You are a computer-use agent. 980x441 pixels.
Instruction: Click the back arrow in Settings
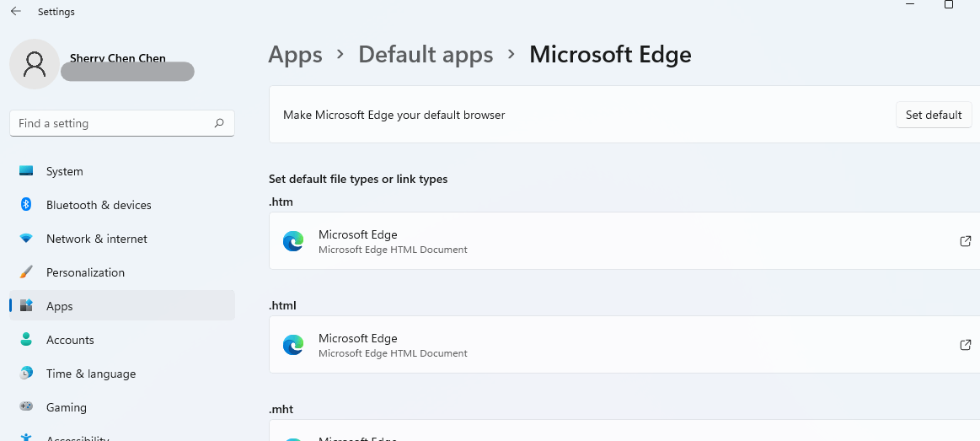[16, 12]
